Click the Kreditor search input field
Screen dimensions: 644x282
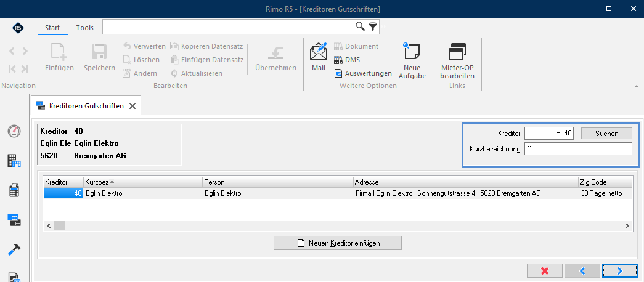(549, 133)
